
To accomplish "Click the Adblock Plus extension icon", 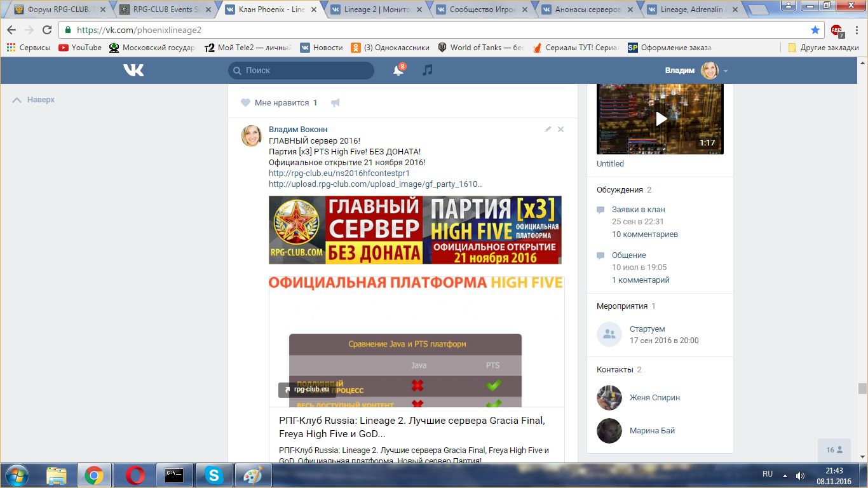I will 836,30.
